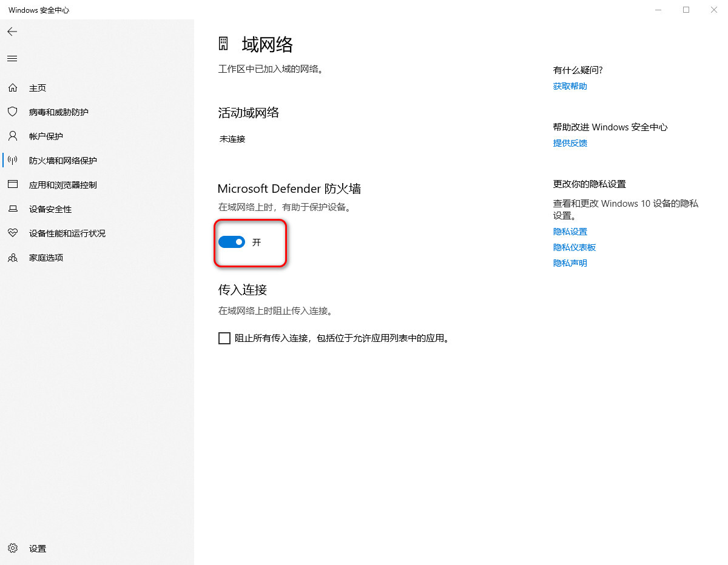
Task: Close the Windows 安全中心 window
Action: [714, 10]
